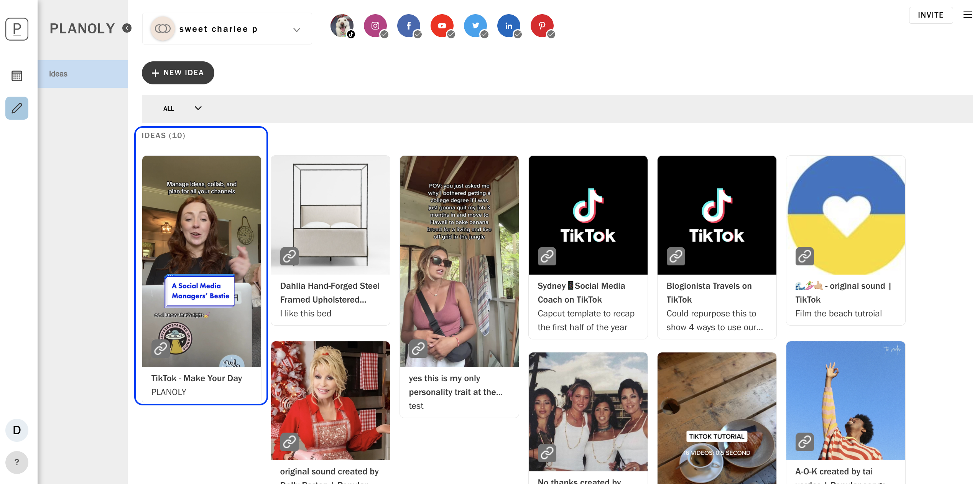The width and height of the screenshot is (980, 484).
Task: Open the ALL filter dropdown
Action: [182, 109]
